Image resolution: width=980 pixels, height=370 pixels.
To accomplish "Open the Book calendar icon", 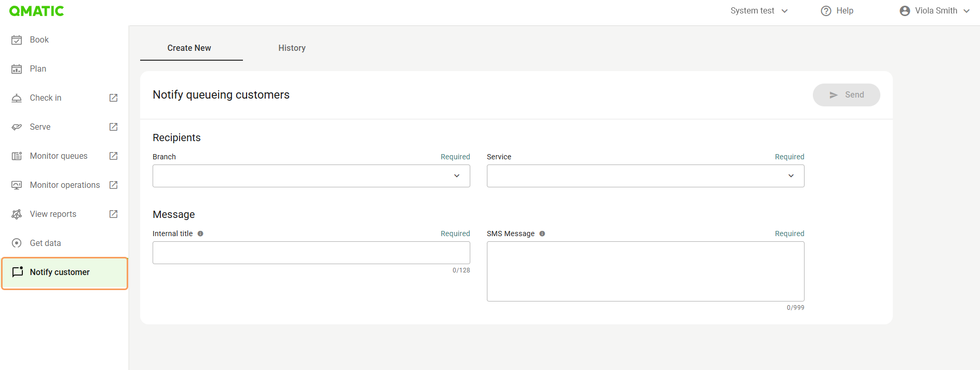I will pos(17,40).
